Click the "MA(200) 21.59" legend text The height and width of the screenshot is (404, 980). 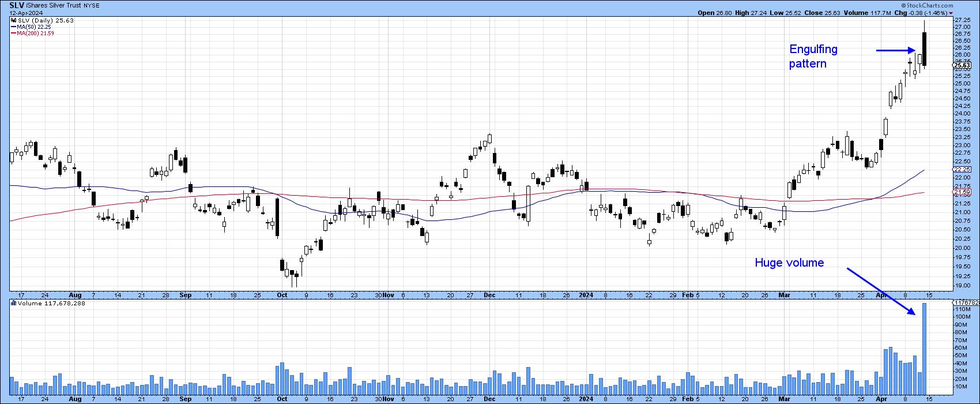[x=36, y=33]
